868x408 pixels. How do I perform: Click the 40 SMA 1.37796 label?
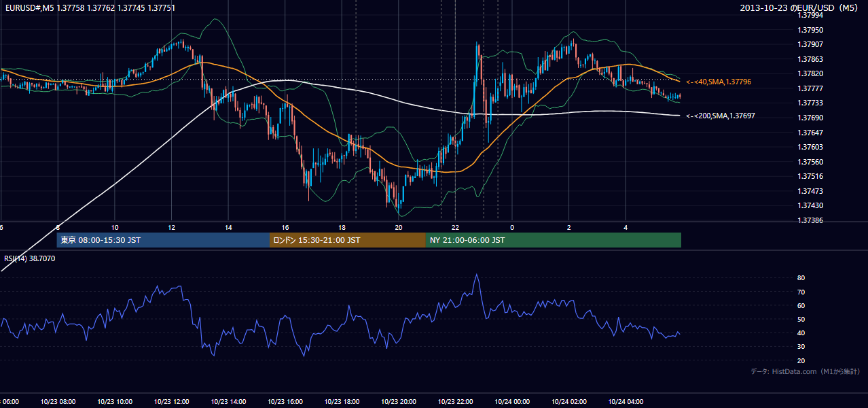click(719, 82)
